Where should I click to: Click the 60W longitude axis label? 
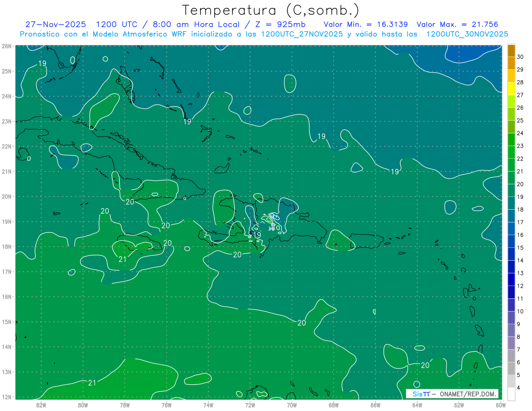pyautogui.click(x=501, y=404)
